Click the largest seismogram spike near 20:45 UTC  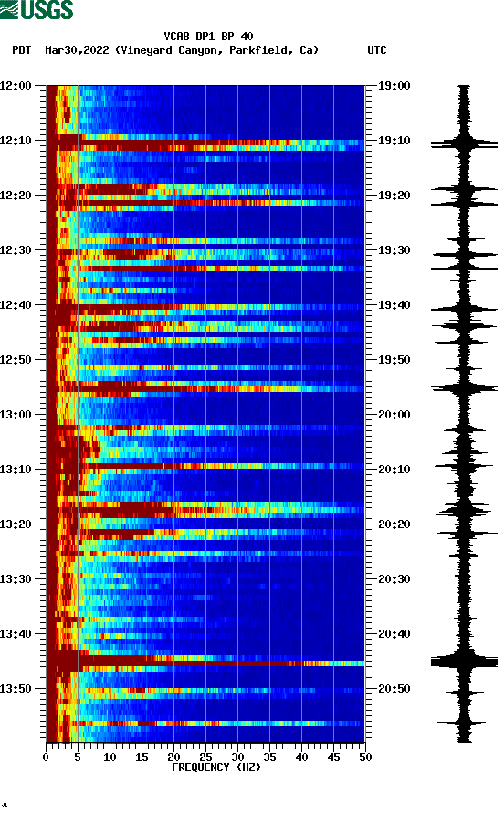[x=464, y=662]
